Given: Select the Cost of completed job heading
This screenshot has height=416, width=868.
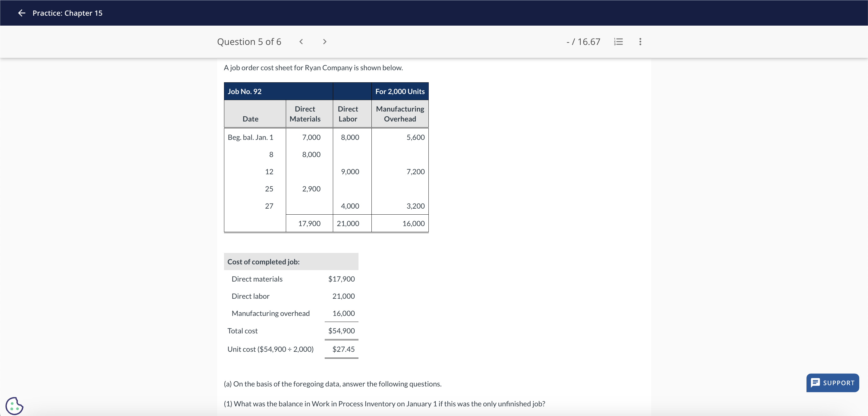Looking at the screenshot, I should [263, 261].
